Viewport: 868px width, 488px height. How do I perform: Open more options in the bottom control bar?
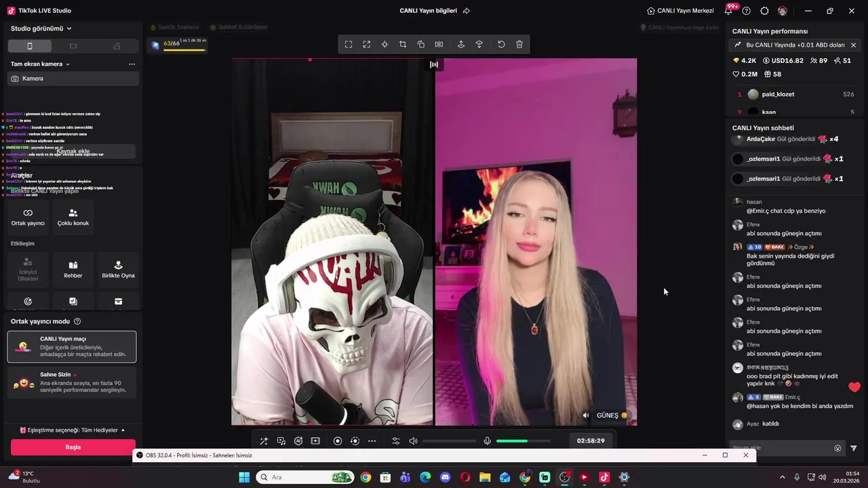[x=372, y=441]
